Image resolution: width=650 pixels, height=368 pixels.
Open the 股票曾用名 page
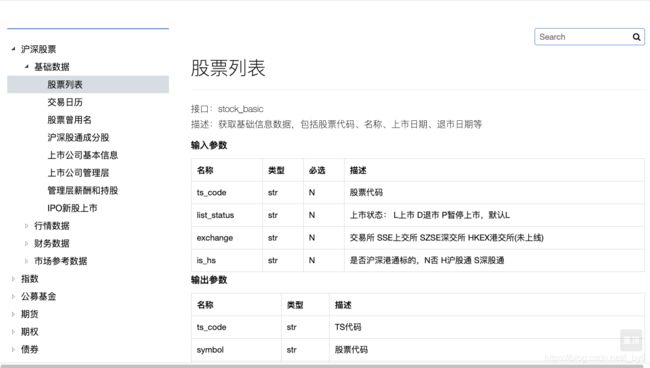[x=69, y=120]
